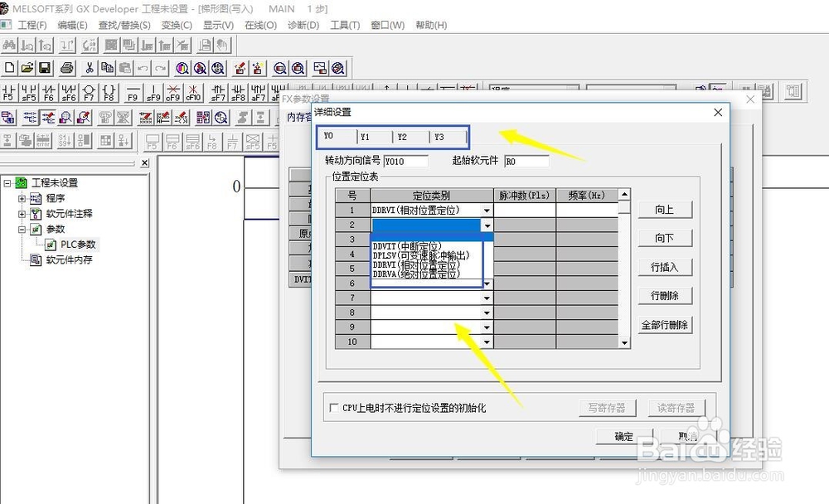This screenshot has height=504, width=829.
Task: Insert parallel open contact sF5
Action: point(28,93)
